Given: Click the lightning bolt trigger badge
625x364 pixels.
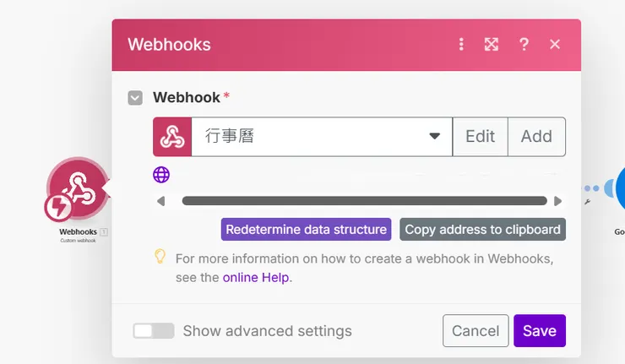Looking at the screenshot, I should (x=58, y=207).
